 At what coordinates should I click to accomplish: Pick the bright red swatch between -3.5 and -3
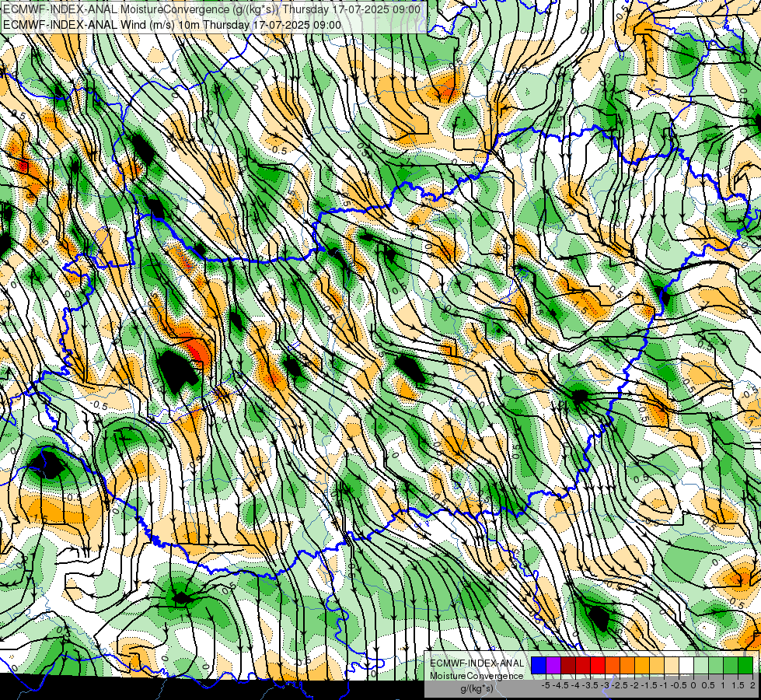[x=598, y=666]
